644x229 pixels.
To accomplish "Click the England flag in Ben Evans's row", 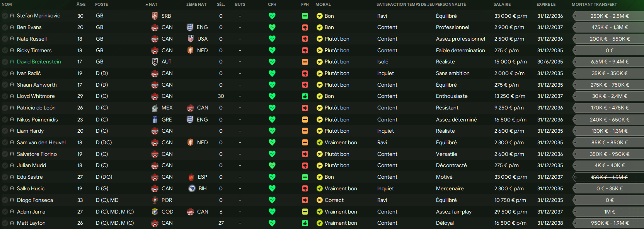I will click(190, 27).
